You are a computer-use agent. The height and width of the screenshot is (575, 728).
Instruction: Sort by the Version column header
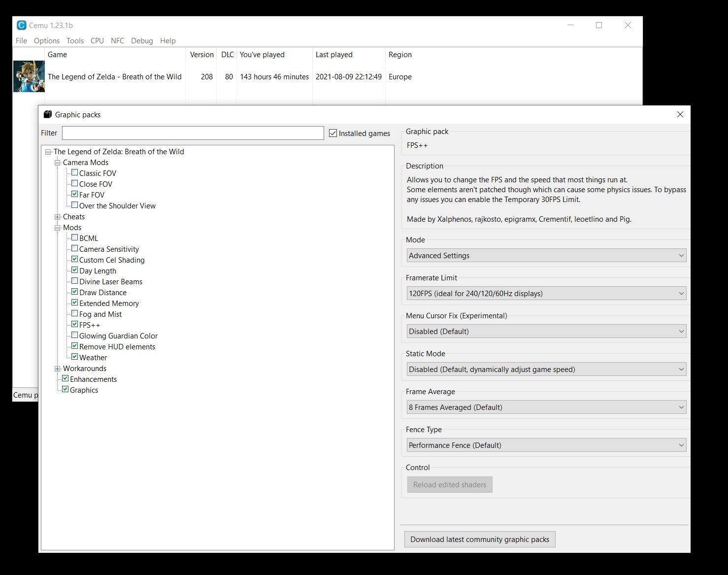click(201, 55)
